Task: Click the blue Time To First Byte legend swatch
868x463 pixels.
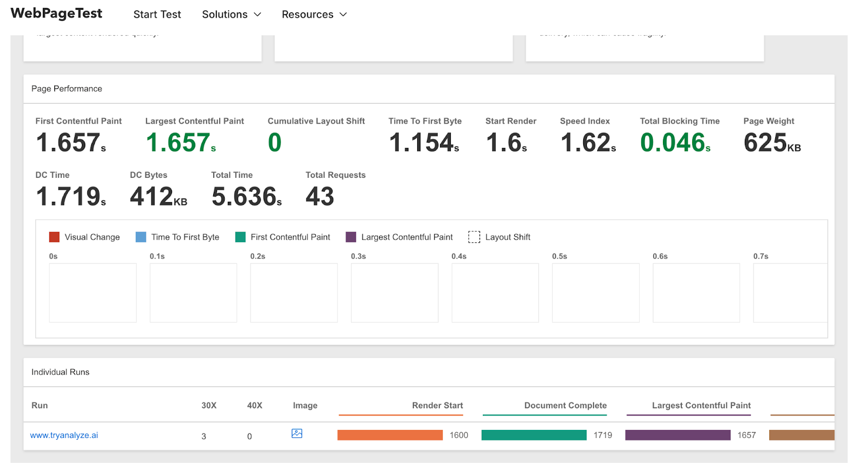Action: (141, 237)
